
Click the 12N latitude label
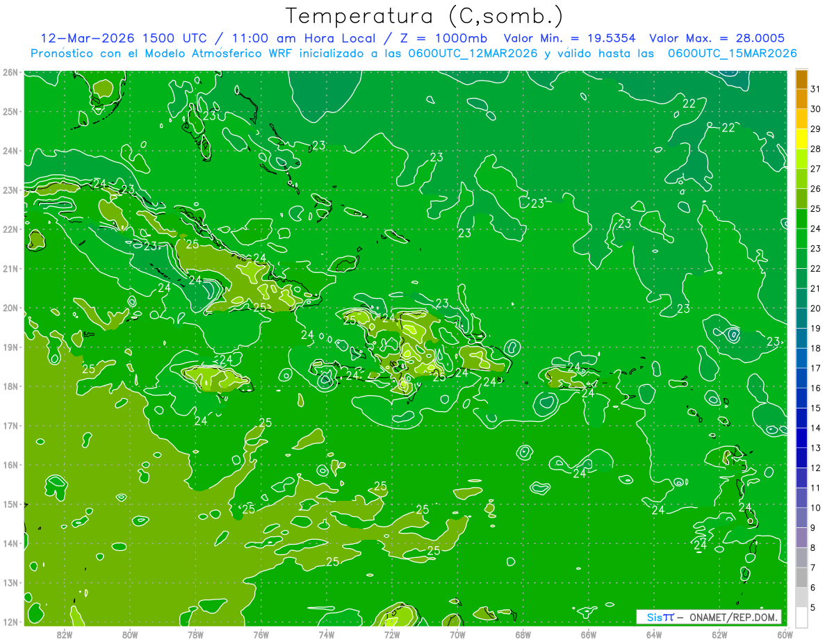click(x=10, y=622)
